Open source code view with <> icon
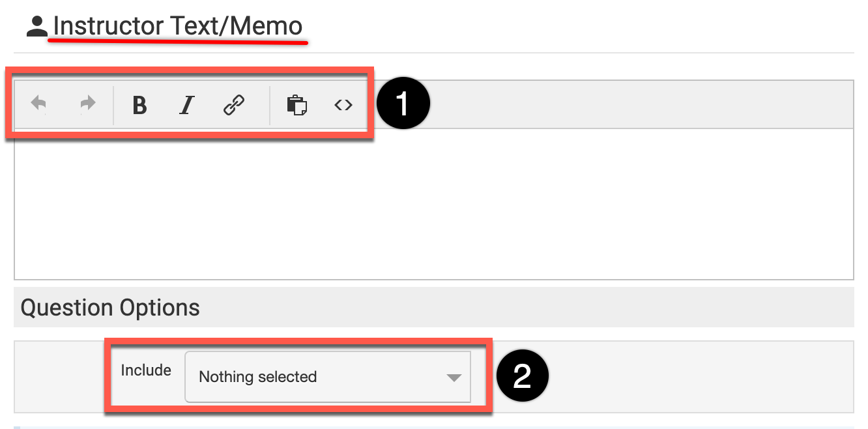This screenshot has height=429, width=868. tap(343, 105)
